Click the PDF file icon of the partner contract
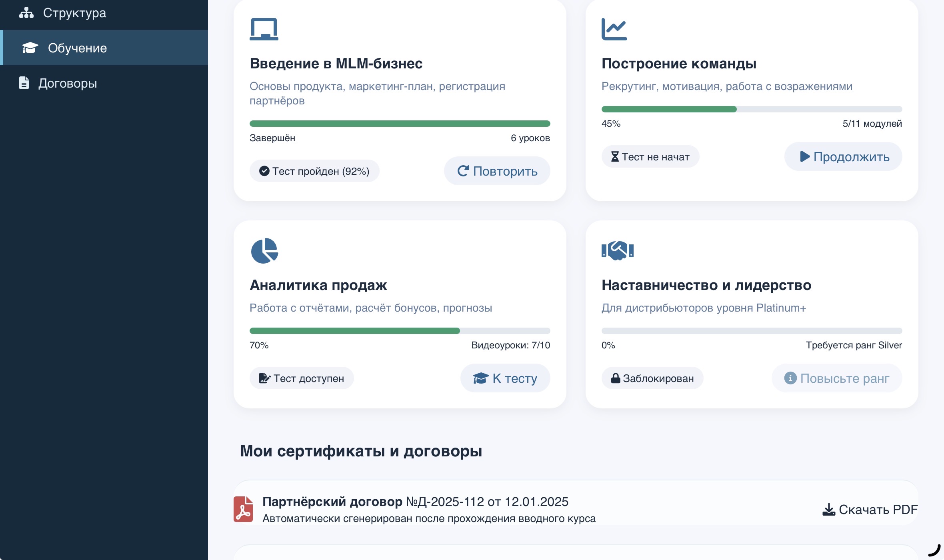 244,510
